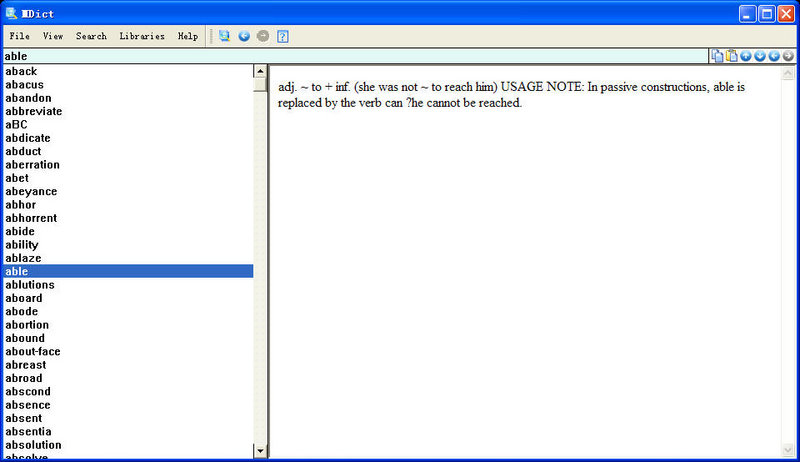This screenshot has height=462, width=800.
Task: Open help via the question mark icon
Action: [x=283, y=36]
